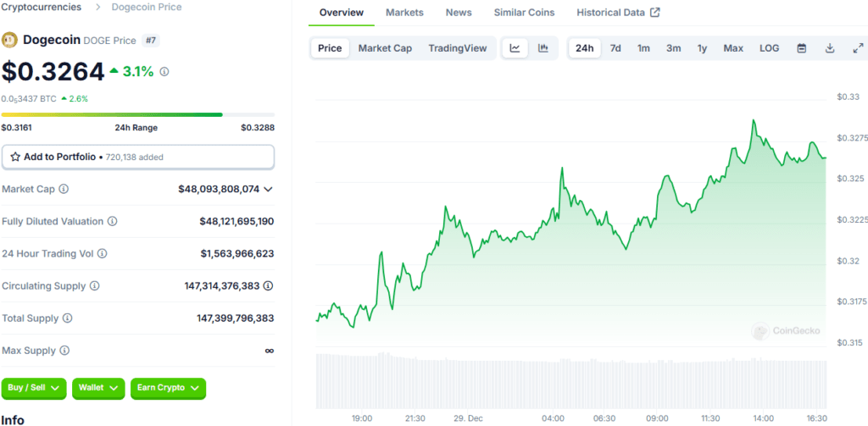
Task: Select the Market Cap chart toggle
Action: tap(386, 48)
